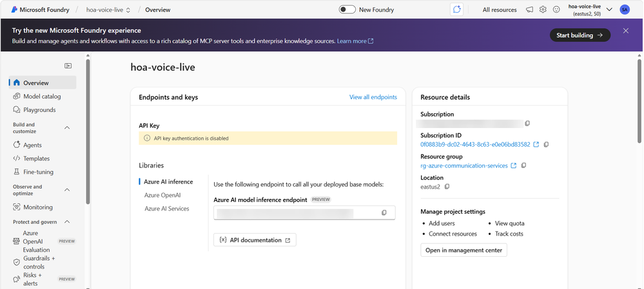Image resolution: width=644 pixels, height=289 pixels.
Task: Click the Templates code icon
Action: pos(16,158)
